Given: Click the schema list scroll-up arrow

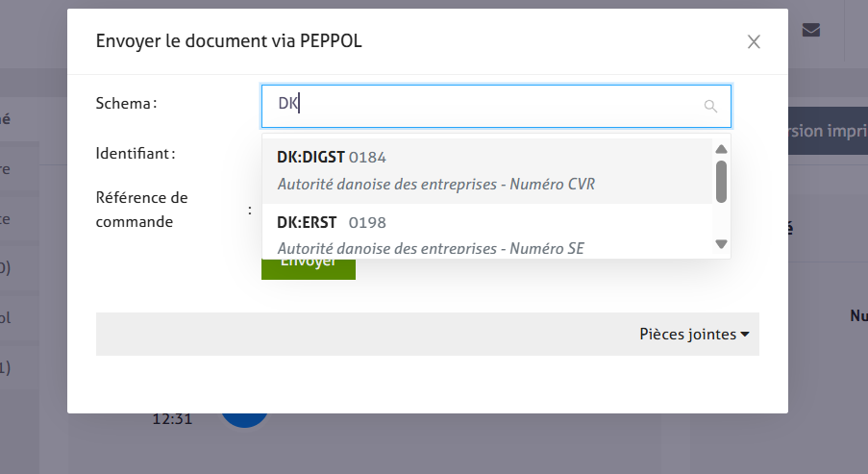Looking at the screenshot, I should (721, 149).
